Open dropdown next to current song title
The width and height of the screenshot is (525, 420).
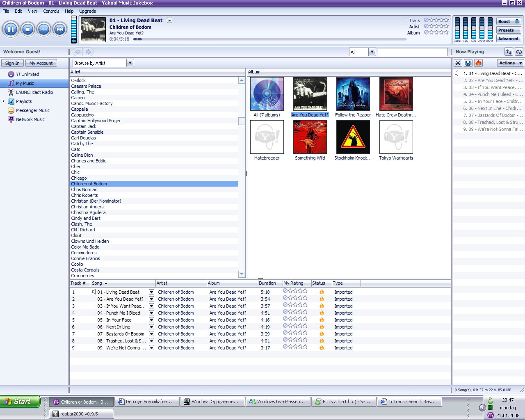pyautogui.click(x=169, y=20)
